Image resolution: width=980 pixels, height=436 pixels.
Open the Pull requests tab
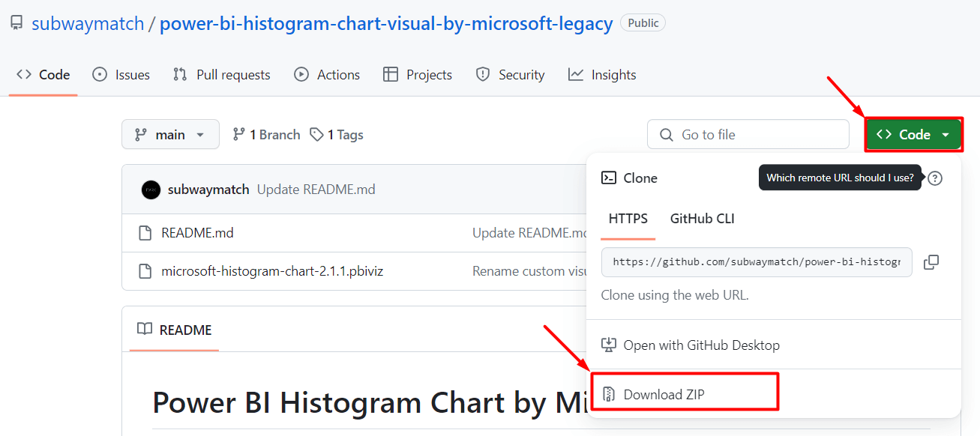[221, 75]
